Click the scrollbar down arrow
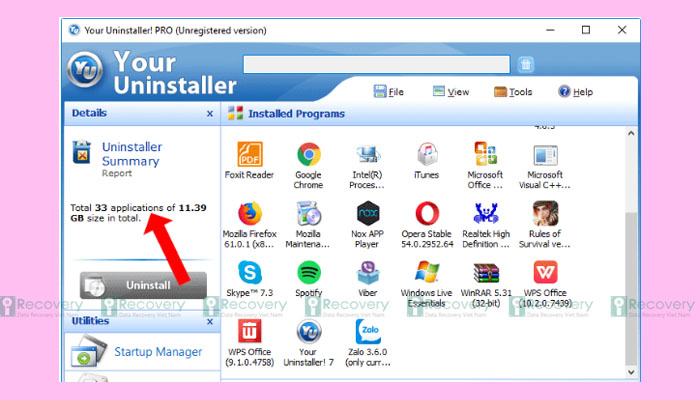The image size is (700, 400). [631, 372]
